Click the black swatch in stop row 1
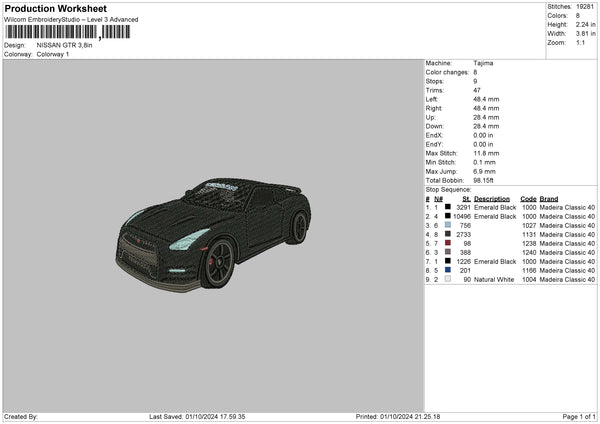The width and height of the screenshot is (600, 424). 447,207
